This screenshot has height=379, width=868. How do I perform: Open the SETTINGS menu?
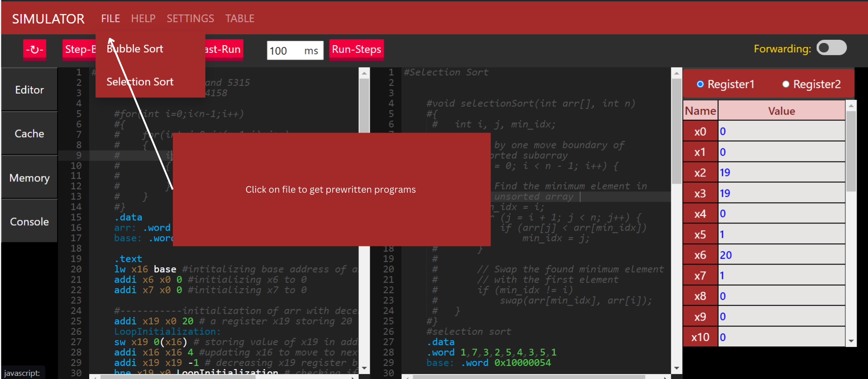190,19
